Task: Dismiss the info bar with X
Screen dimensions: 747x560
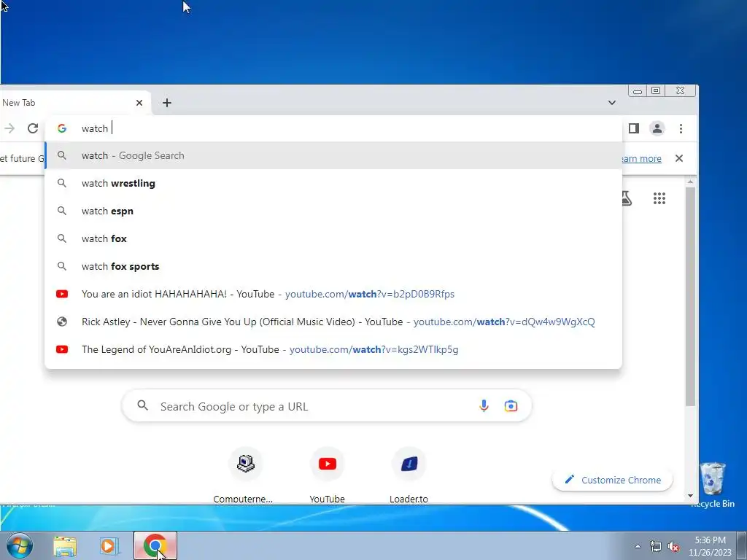Action: (679, 158)
